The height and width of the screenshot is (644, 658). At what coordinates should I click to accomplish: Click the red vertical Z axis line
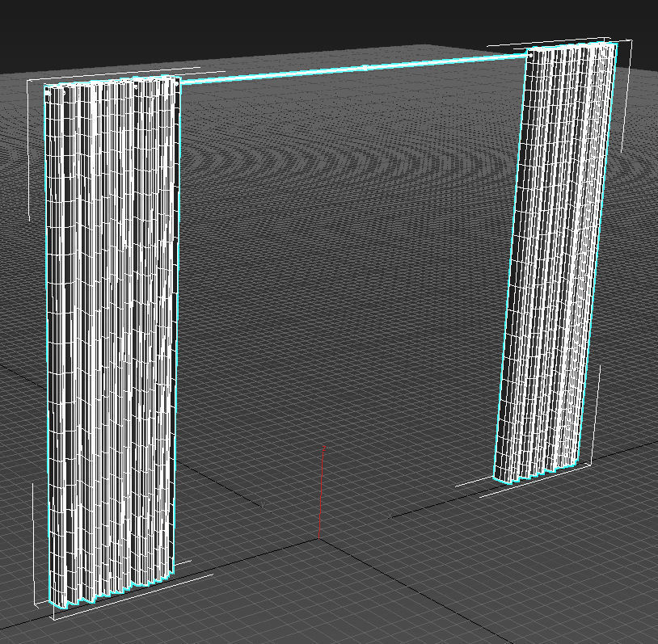[322, 493]
